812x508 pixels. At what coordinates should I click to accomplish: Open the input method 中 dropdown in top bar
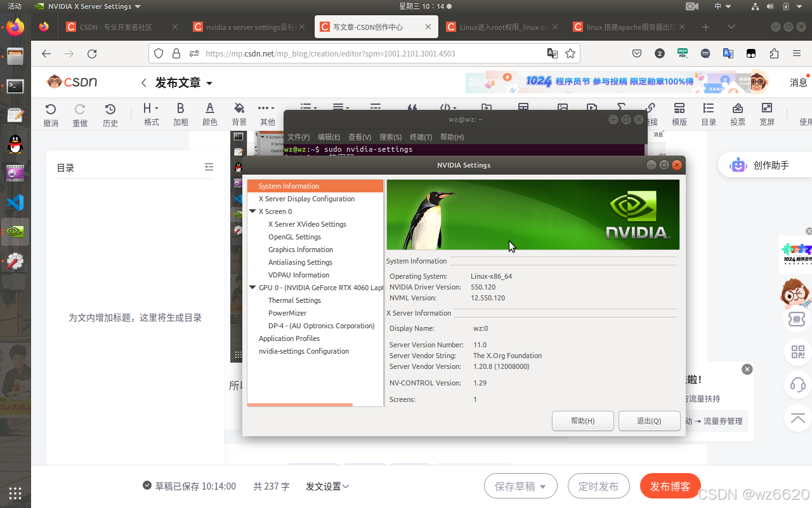722,6
